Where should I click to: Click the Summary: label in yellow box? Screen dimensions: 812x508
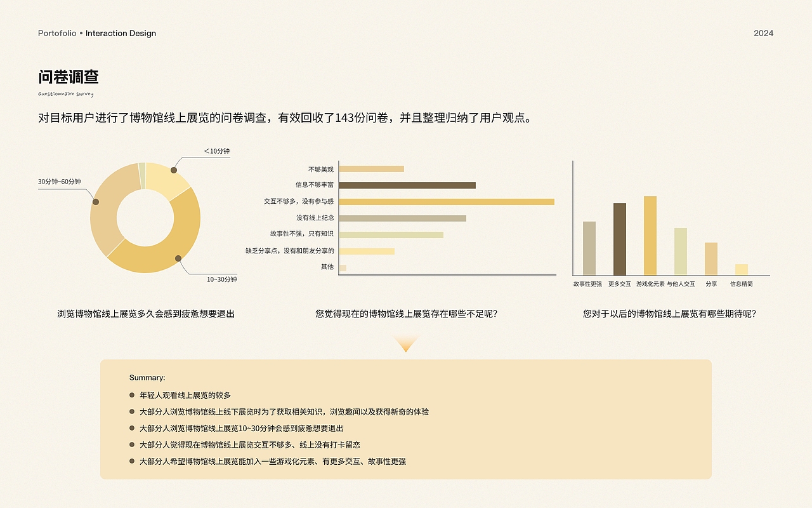(x=145, y=376)
